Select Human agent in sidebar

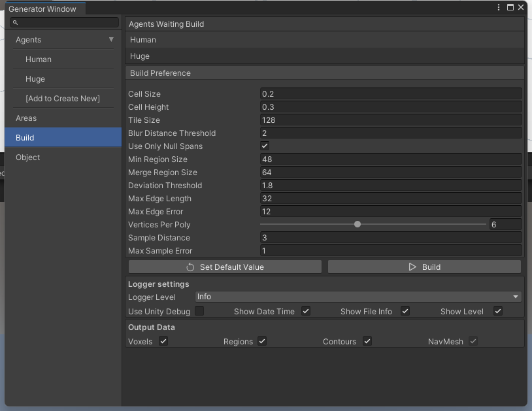63,59
